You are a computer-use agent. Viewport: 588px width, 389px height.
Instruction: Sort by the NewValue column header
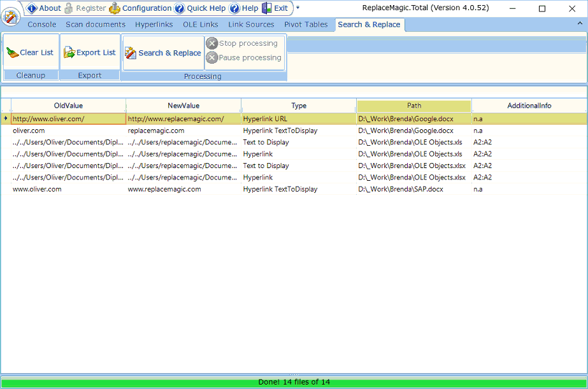183,106
